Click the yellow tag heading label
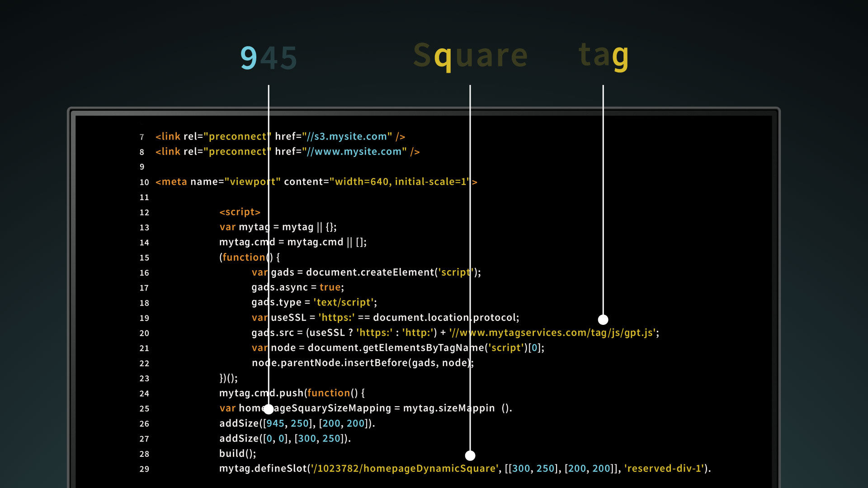The image size is (868, 488). 604,55
